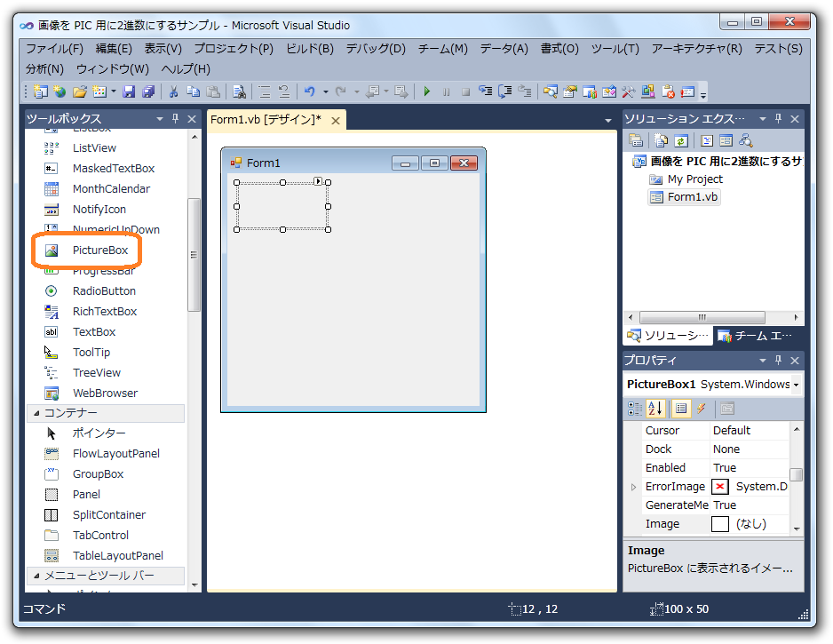Show the Properties list view icon
Viewport: 833px width, 644px height.
(x=681, y=408)
